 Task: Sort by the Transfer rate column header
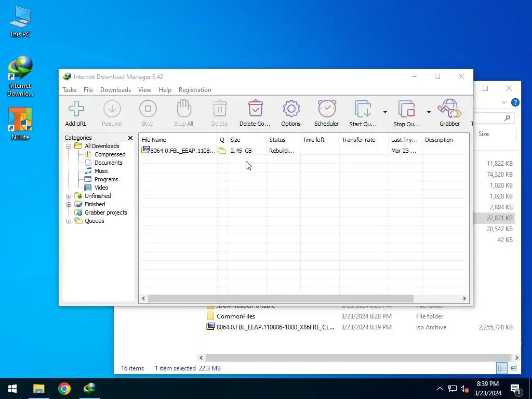[364, 140]
